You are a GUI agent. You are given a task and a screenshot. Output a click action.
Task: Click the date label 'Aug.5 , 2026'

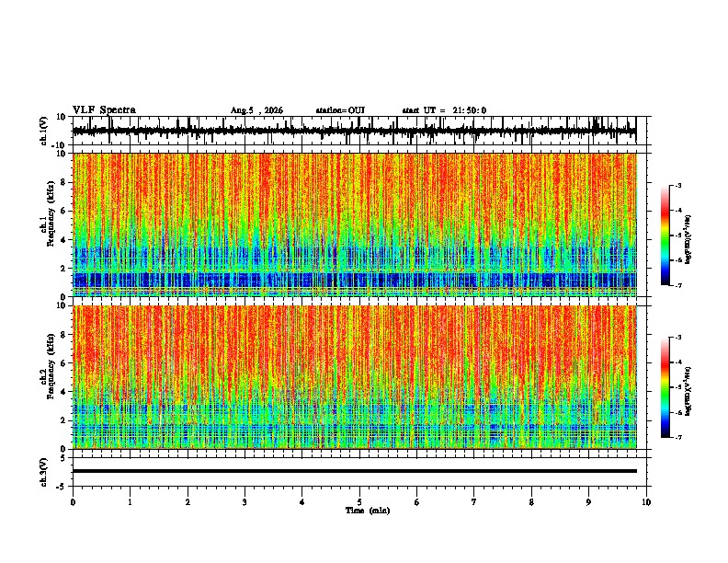coord(256,110)
